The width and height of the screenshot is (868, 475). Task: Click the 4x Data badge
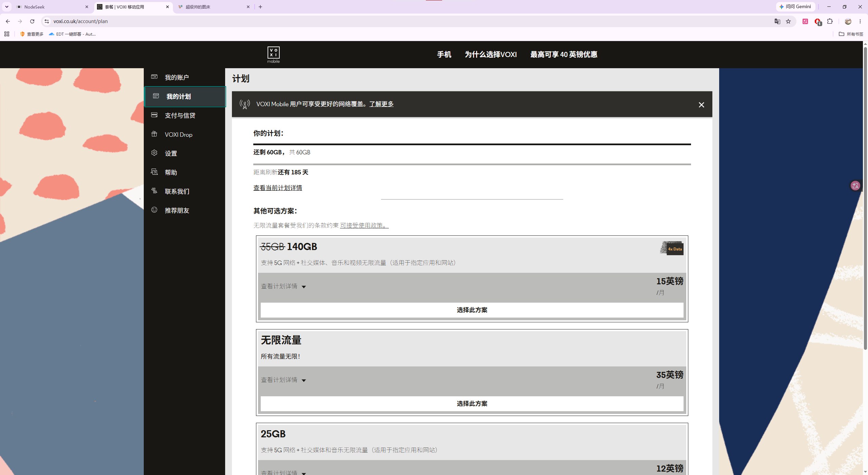tap(672, 248)
